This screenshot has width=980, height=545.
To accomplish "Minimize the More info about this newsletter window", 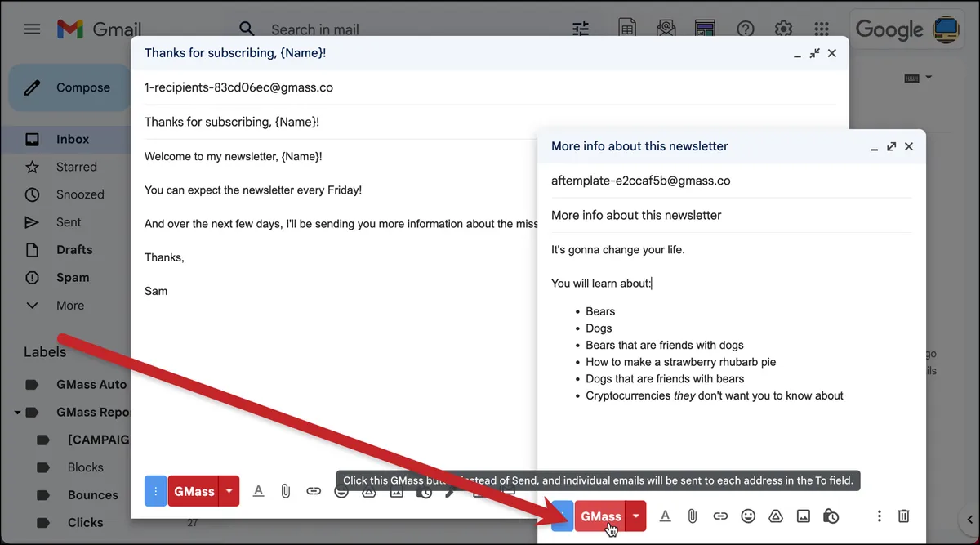I will click(874, 147).
